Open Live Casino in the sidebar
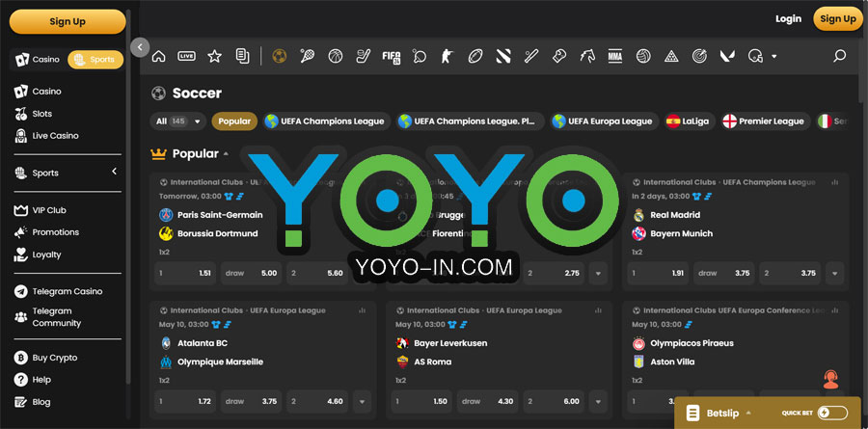This screenshot has width=868, height=429. (x=55, y=136)
